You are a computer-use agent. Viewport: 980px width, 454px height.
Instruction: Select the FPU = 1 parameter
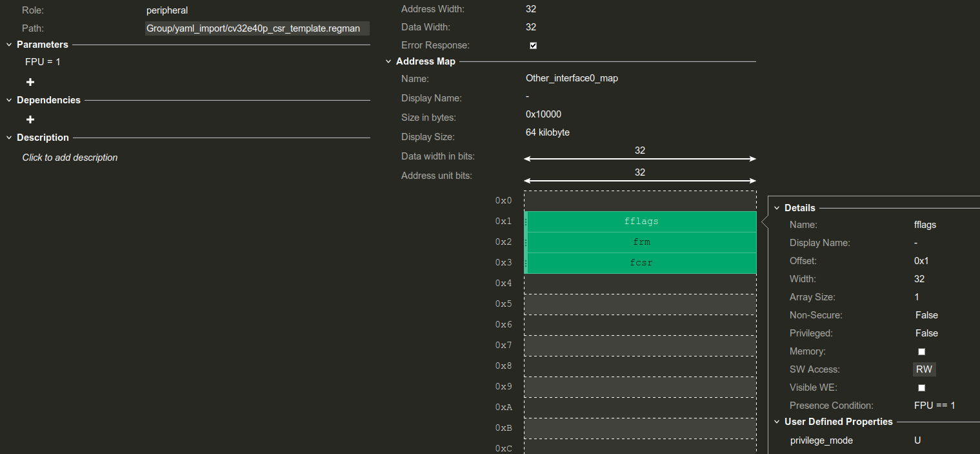point(43,62)
